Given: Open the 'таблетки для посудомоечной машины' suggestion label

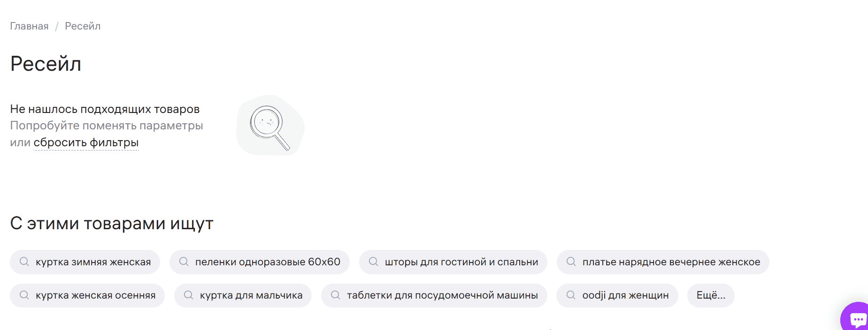Looking at the screenshot, I should point(442,295).
